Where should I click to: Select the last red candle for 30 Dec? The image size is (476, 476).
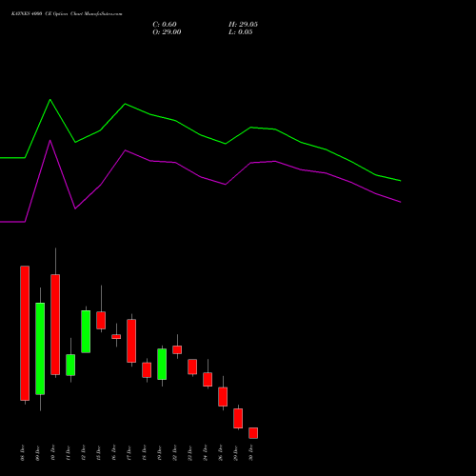(x=253, y=433)
